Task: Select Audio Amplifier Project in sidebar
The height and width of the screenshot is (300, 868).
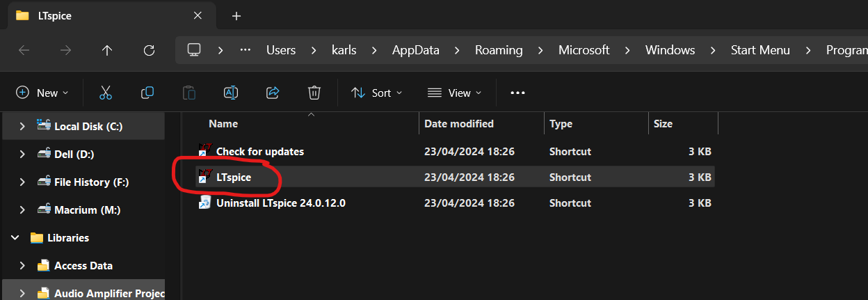Action: 109,293
